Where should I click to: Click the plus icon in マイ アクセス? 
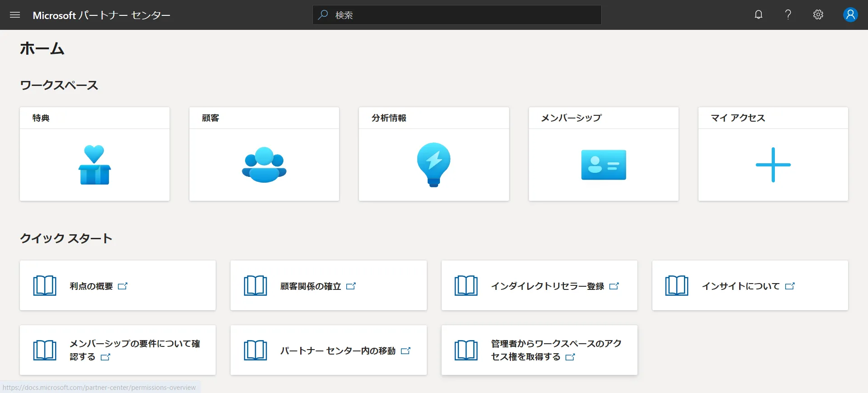pyautogui.click(x=773, y=165)
